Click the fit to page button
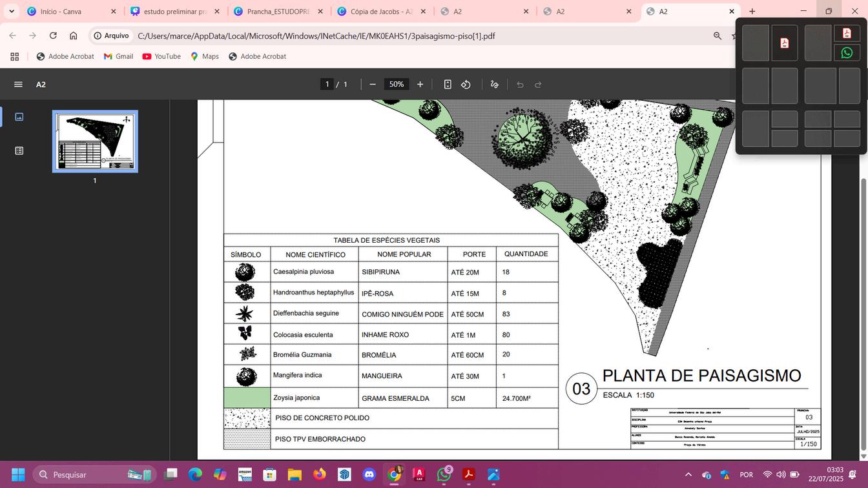 [448, 85]
